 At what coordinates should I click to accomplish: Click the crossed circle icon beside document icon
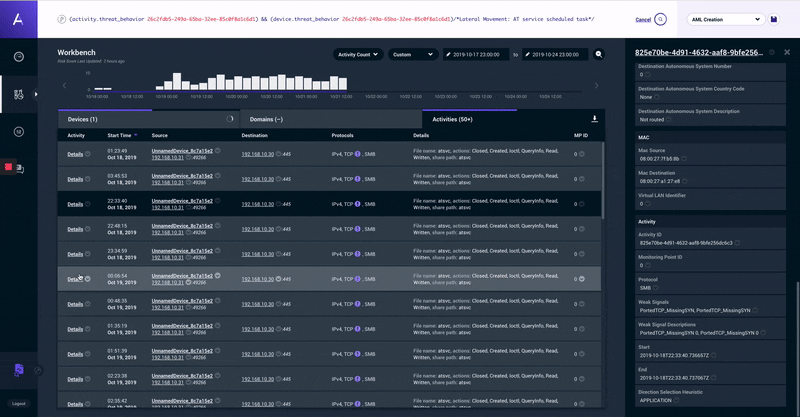coord(38,370)
